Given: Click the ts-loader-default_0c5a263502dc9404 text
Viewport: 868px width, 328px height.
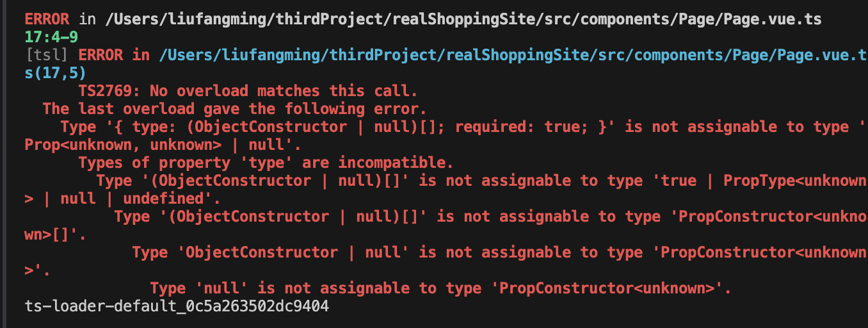Looking at the screenshot, I should coord(176,307).
